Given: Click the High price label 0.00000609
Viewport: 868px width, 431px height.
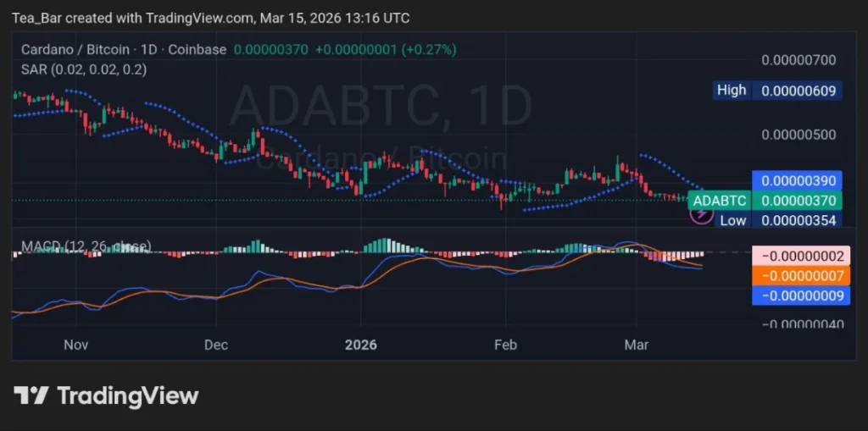Looking at the screenshot, I should (x=777, y=91).
